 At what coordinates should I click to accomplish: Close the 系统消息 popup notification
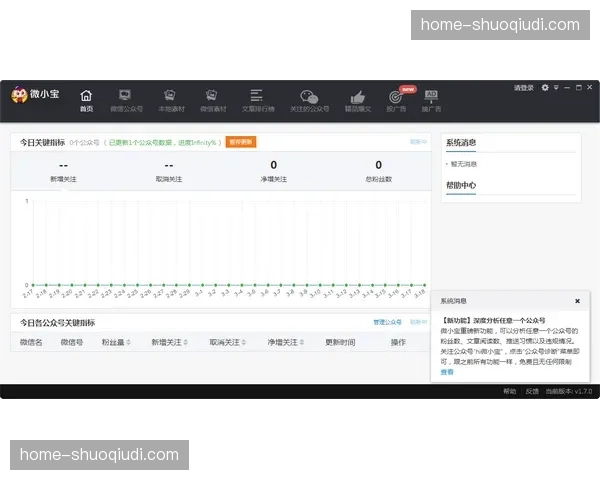point(577,301)
